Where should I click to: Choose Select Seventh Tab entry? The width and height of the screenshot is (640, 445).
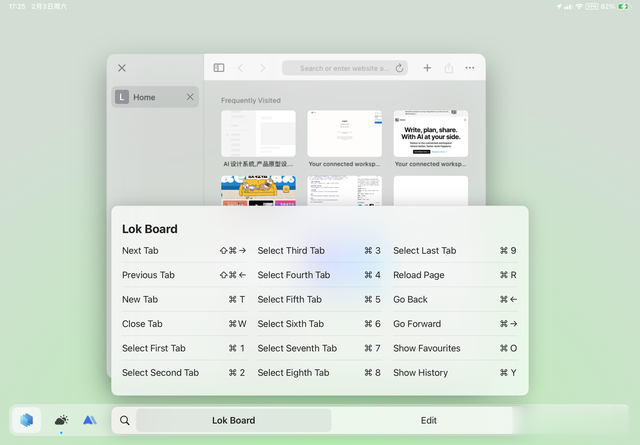point(320,348)
